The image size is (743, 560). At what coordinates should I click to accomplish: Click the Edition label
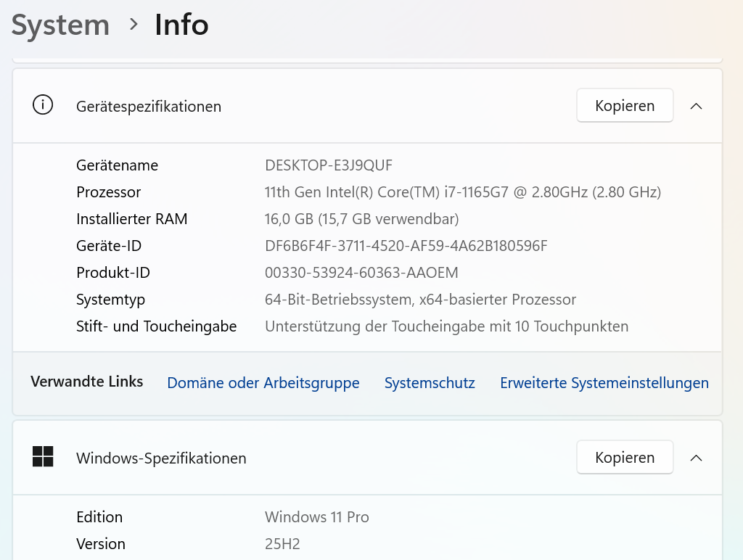(99, 517)
